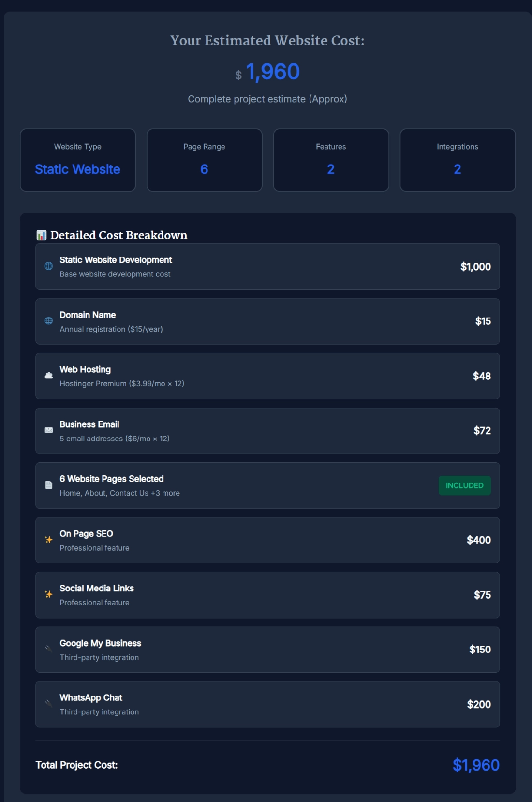Click globe icon for Static Website Development

click(49, 266)
